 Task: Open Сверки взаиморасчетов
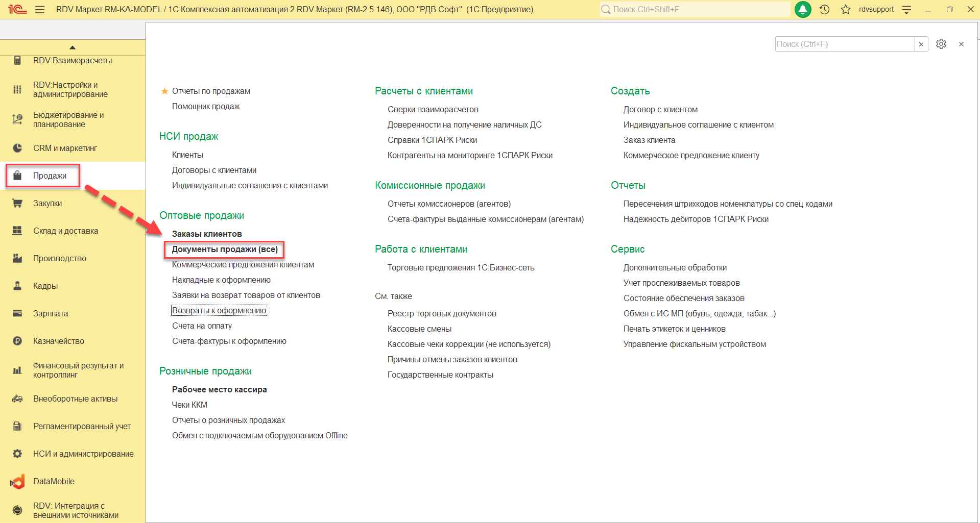coord(433,109)
